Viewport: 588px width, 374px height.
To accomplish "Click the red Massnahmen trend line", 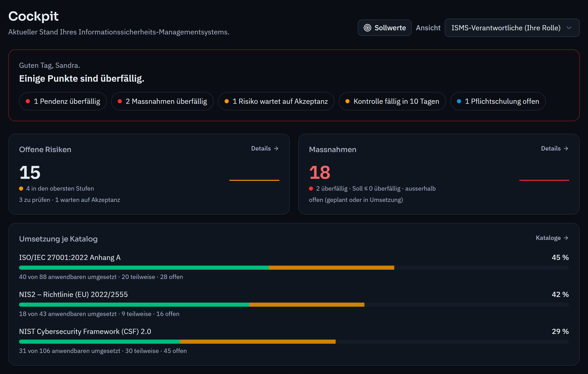I will [x=544, y=180].
